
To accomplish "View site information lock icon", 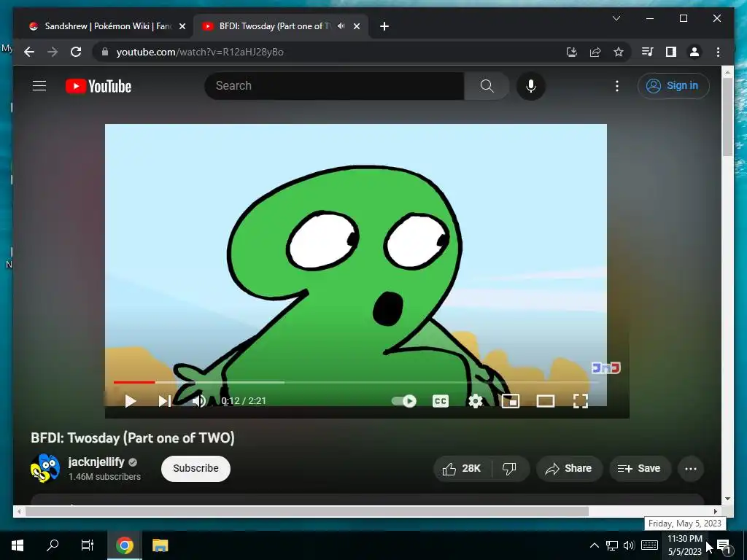I will (105, 52).
